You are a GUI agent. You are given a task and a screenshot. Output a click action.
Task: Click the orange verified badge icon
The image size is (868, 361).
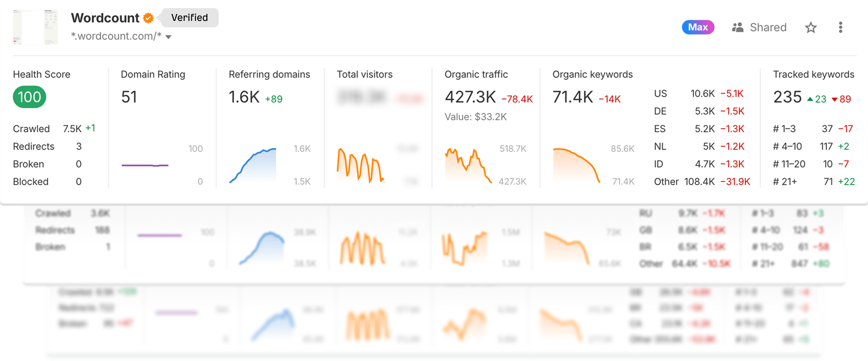tap(148, 18)
